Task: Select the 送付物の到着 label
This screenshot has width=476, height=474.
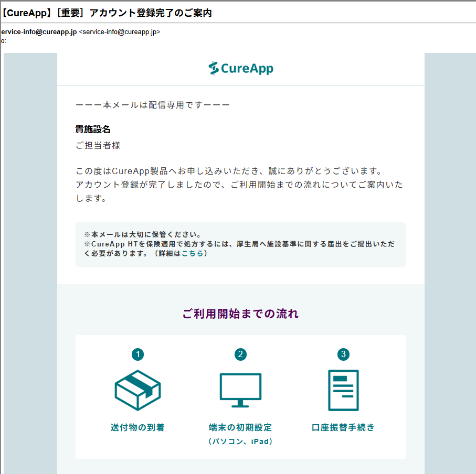Action: click(137, 428)
